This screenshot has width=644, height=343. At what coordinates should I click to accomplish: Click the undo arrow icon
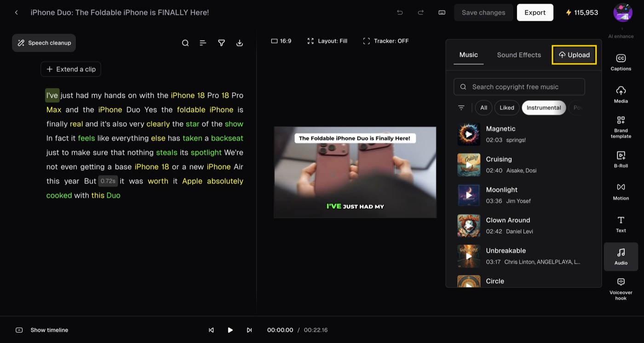click(400, 12)
